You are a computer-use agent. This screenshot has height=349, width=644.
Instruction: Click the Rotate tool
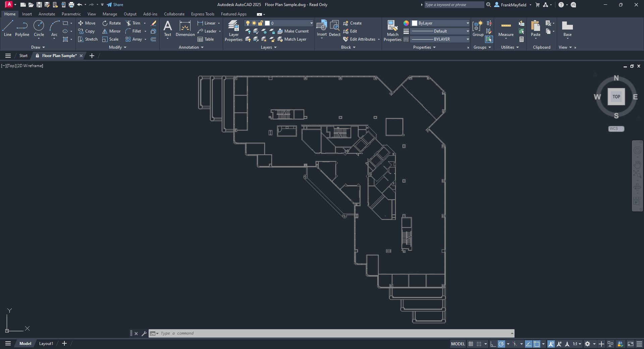(111, 23)
